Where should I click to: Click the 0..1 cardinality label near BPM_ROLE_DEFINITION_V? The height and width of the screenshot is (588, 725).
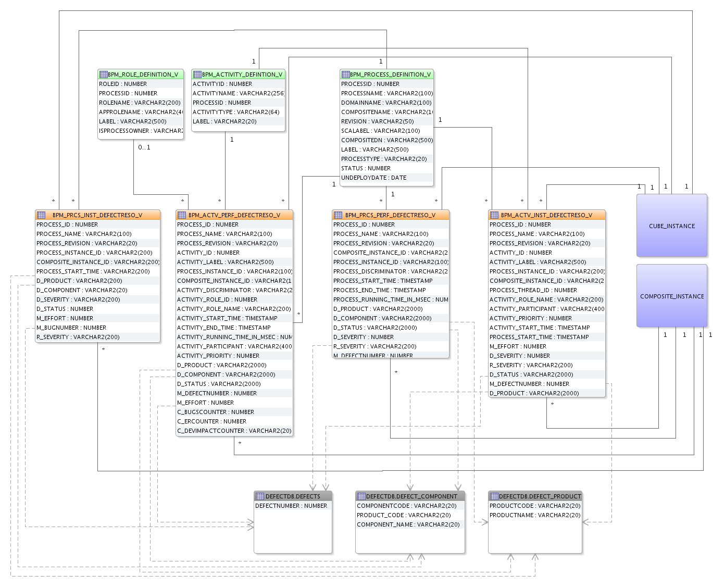(x=144, y=148)
